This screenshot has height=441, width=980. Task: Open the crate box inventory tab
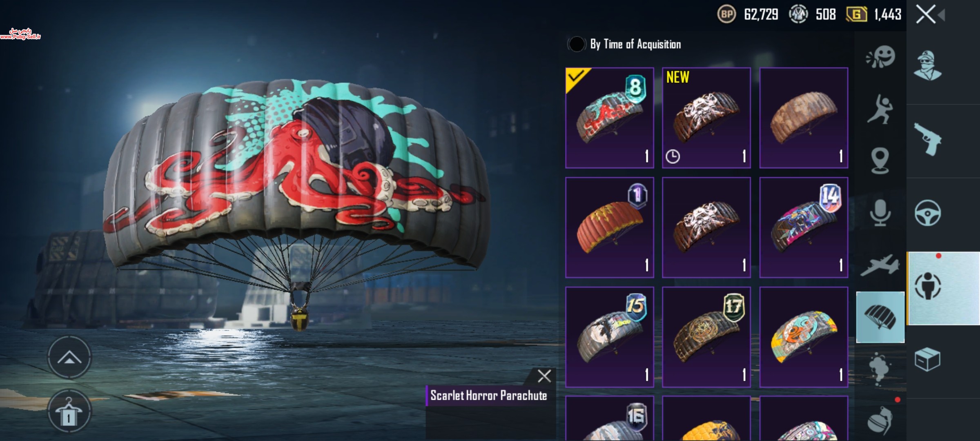(928, 359)
